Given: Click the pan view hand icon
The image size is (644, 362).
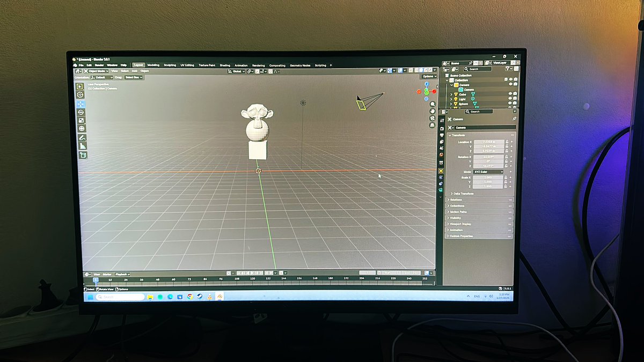Looking at the screenshot, I should coord(433,111).
